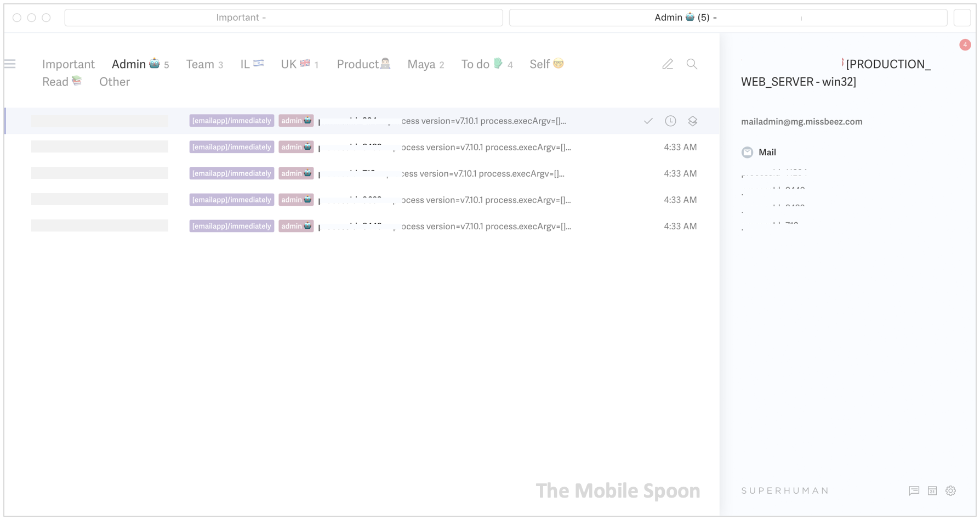Switch to the "Important -" window tab
Screen dimensions: 980x519
click(283, 18)
